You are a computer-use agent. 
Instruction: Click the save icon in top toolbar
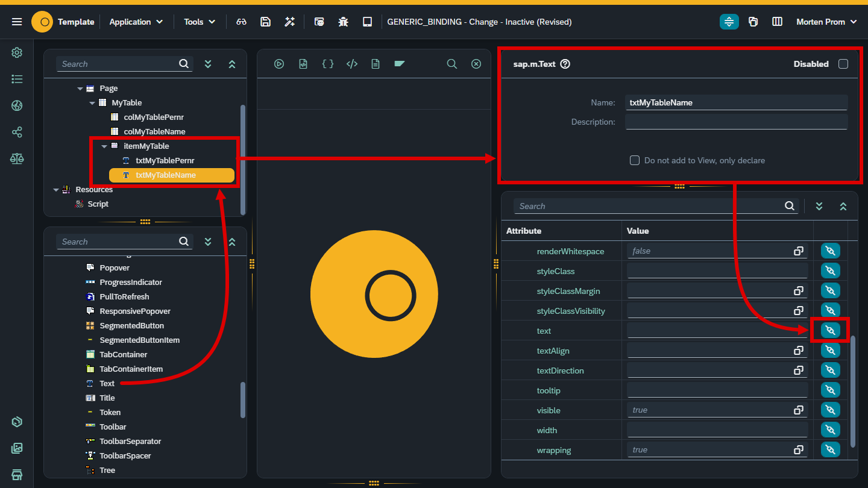[265, 22]
